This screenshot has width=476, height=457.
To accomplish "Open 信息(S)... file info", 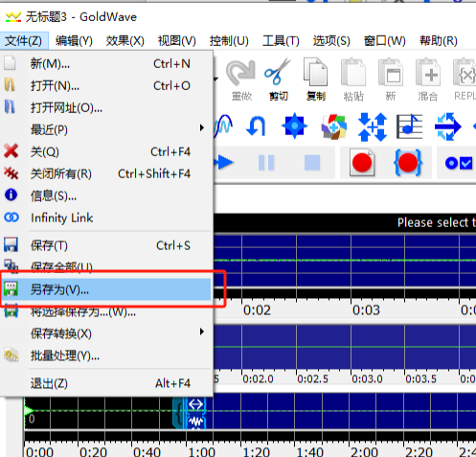I will pos(106,195).
